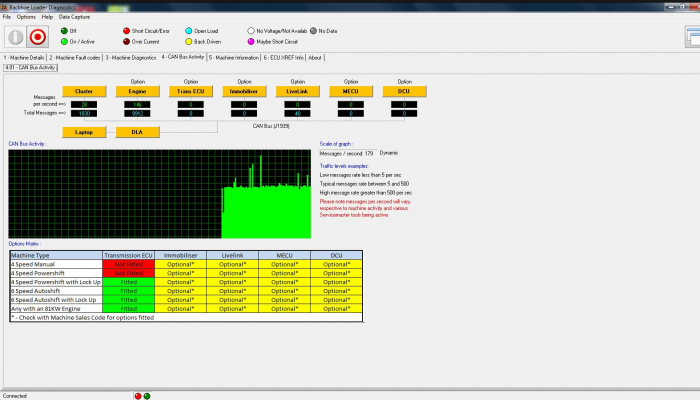The width and height of the screenshot is (700, 400).
Task: Open the Data Capture menu
Action: pyautogui.click(x=75, y=17)
